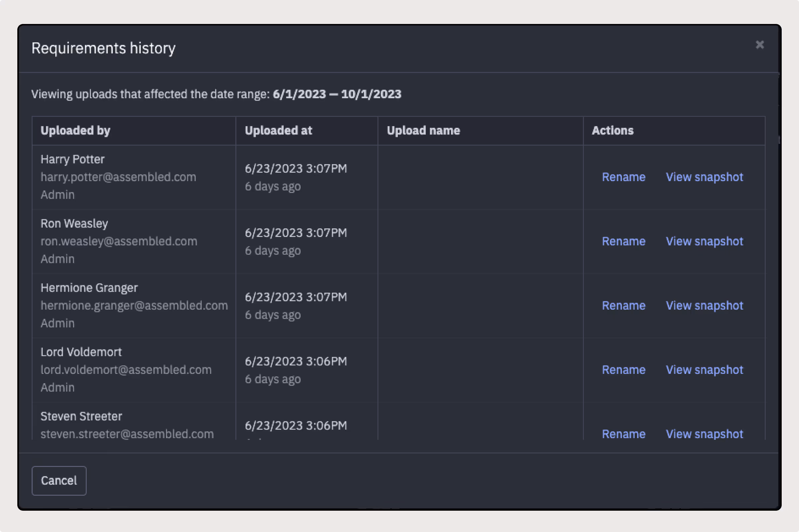Screen dimensions: 799x532
Task: Click the Actions column header
Action: coord(612,131)
